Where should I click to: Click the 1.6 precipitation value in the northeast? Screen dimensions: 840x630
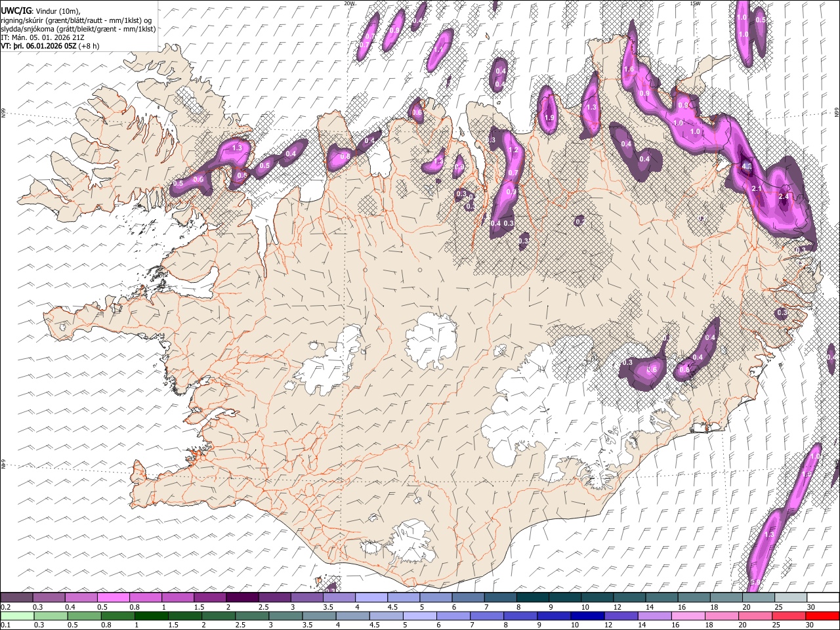coord(628,69)
